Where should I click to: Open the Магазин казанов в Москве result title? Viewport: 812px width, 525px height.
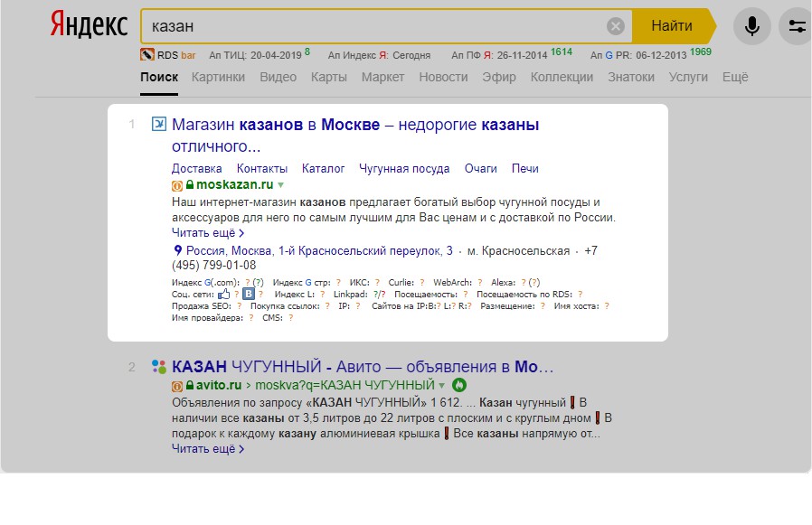click(355, 136)
